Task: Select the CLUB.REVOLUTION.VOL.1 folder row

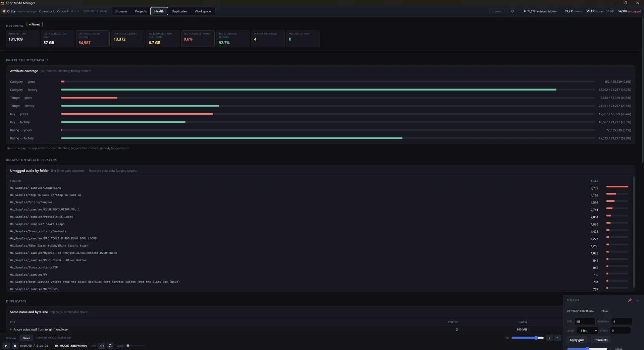Action: [x=319, y=210]
